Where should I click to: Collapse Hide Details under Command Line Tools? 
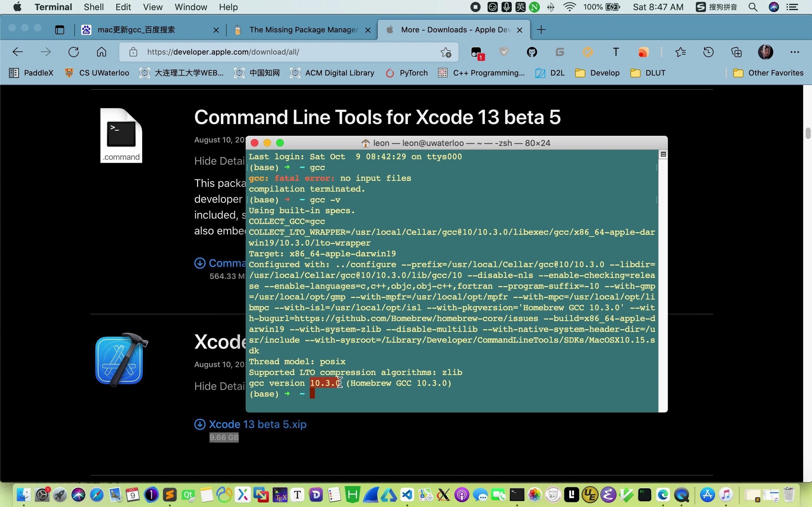pos(219,161)
